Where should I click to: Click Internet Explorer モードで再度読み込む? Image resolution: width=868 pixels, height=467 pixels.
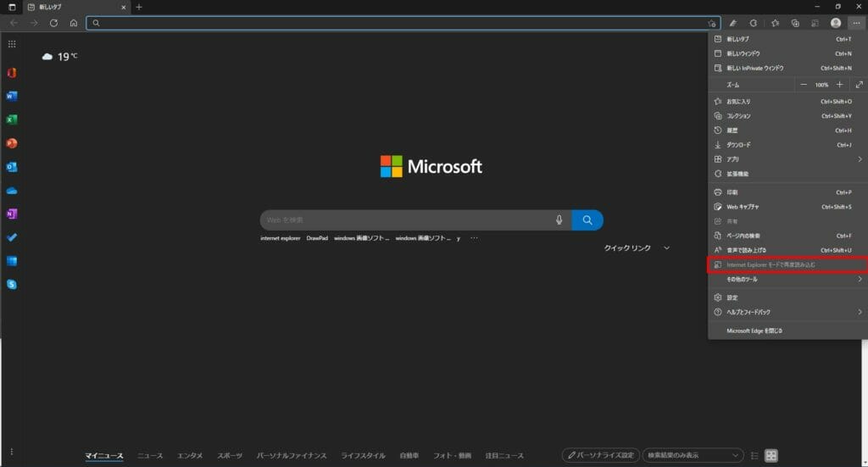pyautogui.click(x=787, y=265)
